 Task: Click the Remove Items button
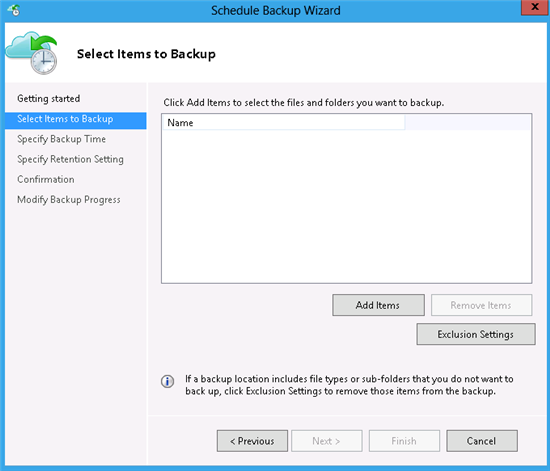point(481,305)
